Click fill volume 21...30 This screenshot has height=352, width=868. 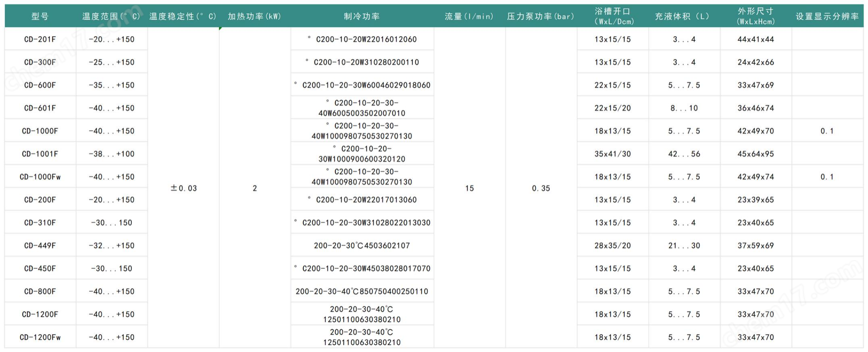[684, 246]
